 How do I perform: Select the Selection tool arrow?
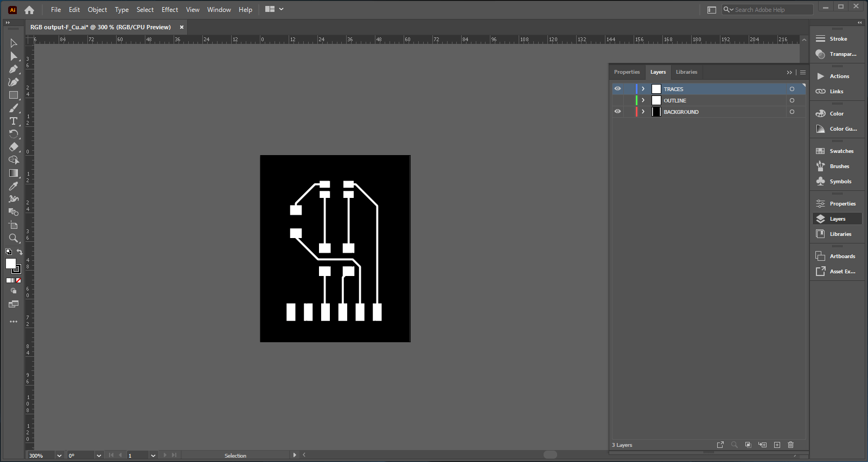pos(14,43)
